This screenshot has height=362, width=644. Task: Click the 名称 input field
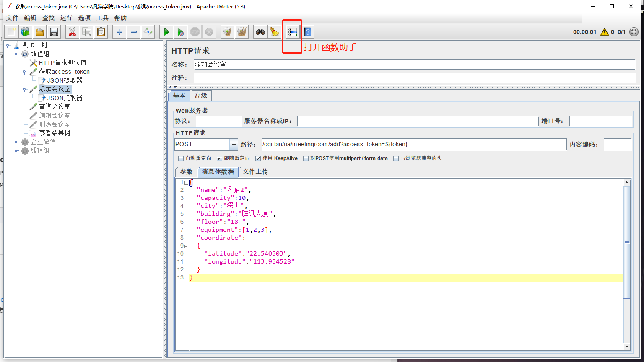tap(414, 65)
